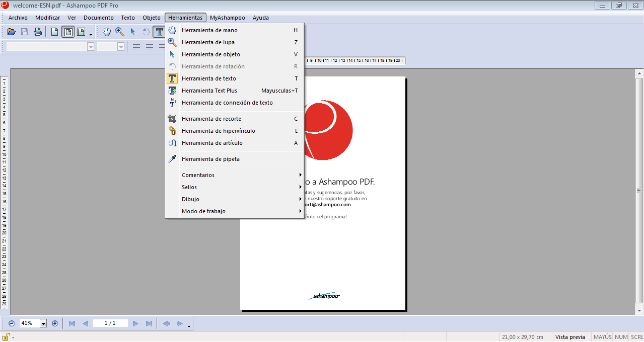Open the MyAshampoo menu
The width and height of the screenshot is (644, 342).
click(x=228, y=18)
